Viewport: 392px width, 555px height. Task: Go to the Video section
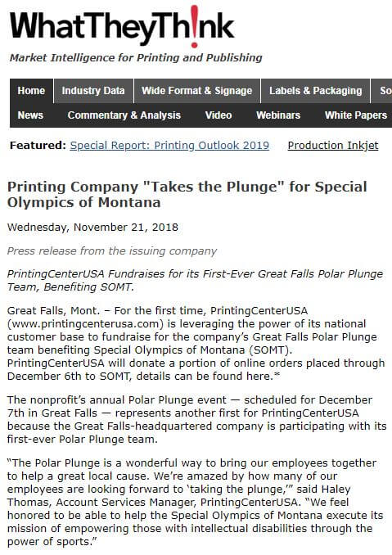(219, 115)
